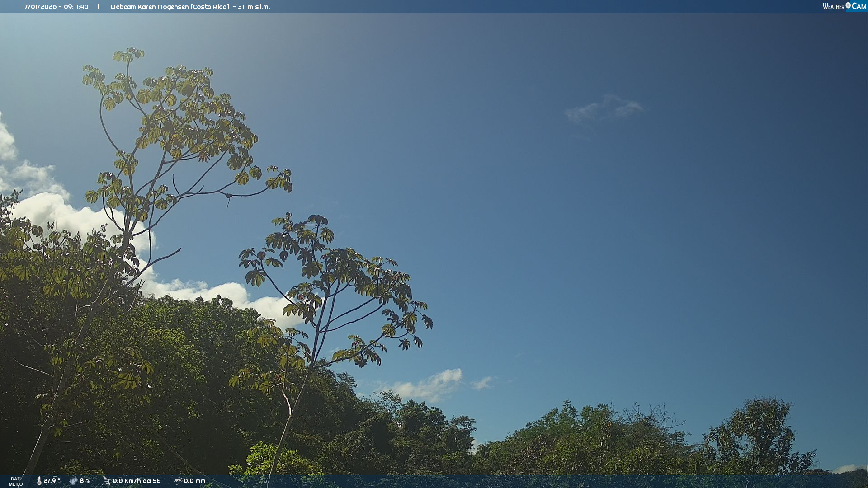Click the 0.0 mm rainfall reading
Image resolution: width=868 pixels, height=488 pixels.
[x=194, y=481]
